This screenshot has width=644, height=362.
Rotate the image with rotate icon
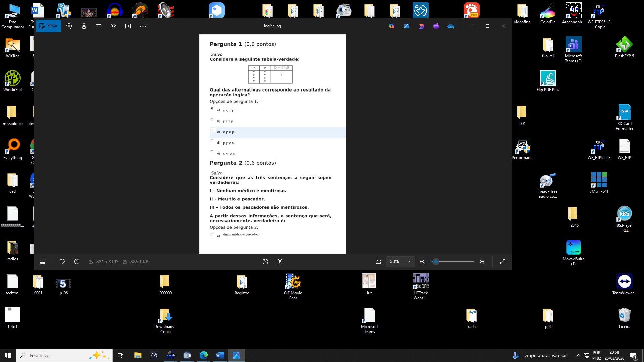pos(69,26)
